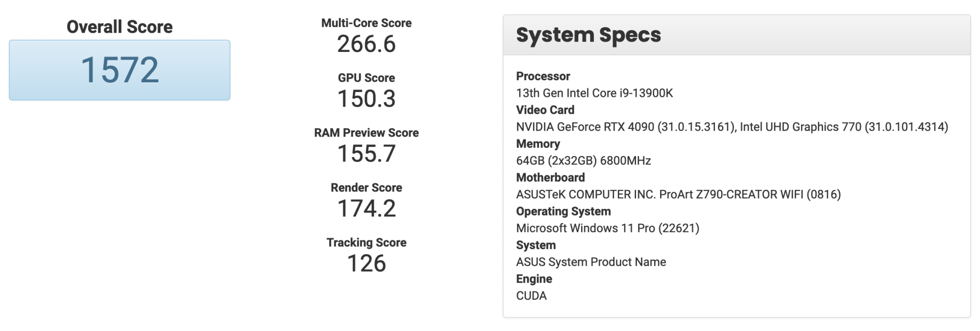Click the Overall Score heading

[120, 27]
